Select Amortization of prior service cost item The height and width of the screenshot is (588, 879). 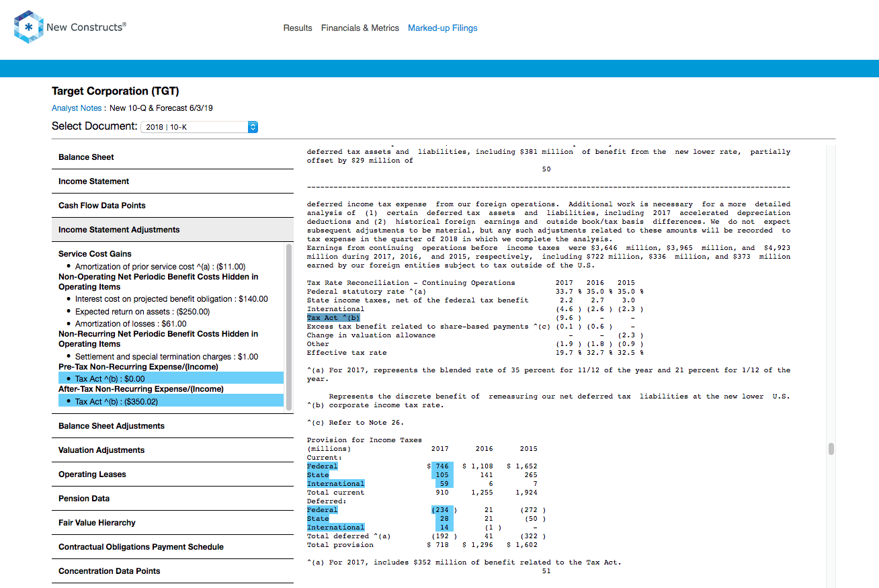tap(160, 267)
